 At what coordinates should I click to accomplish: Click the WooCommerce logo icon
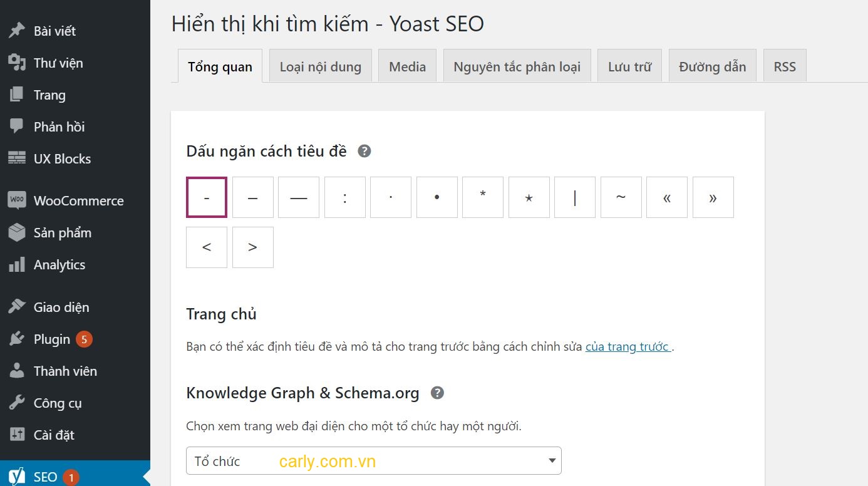pyautogui.click(x=17, y=200)
